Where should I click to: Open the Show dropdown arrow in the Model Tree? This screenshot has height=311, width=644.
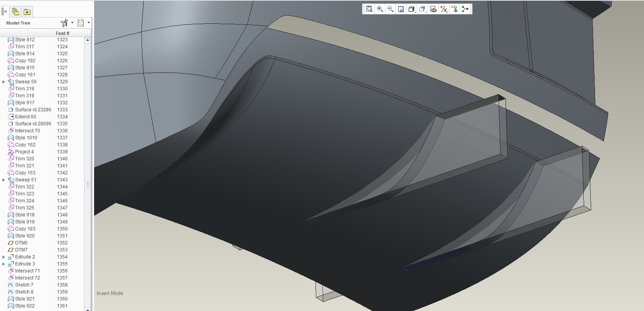pyautogui.click(x=89, y=23)
